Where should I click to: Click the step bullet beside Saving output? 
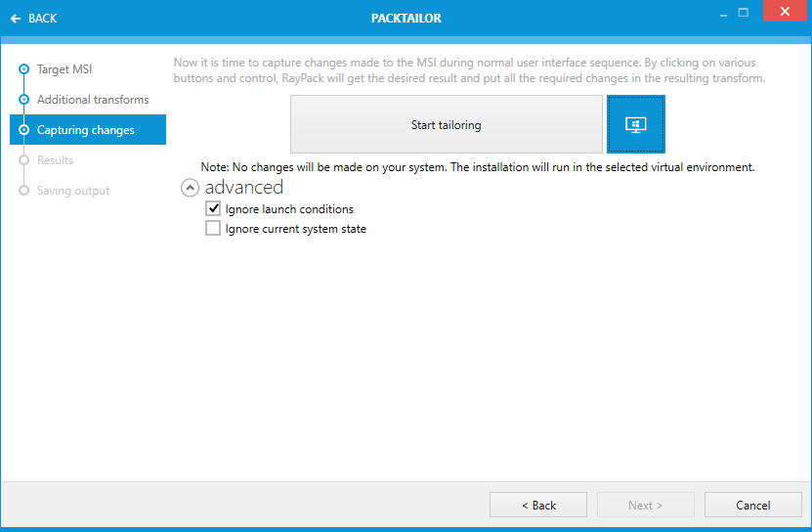click(23, 191)
